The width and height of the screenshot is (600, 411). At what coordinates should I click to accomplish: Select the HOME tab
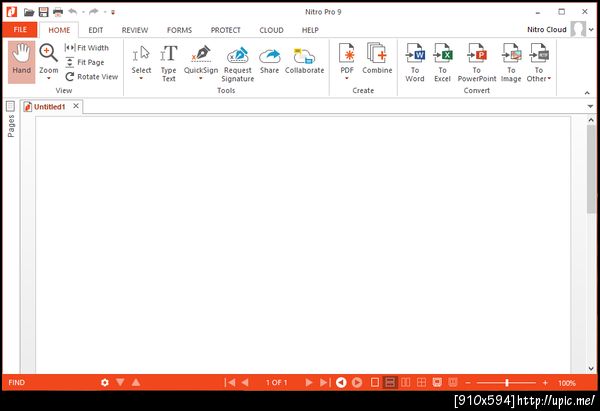(x=59, y=30)
